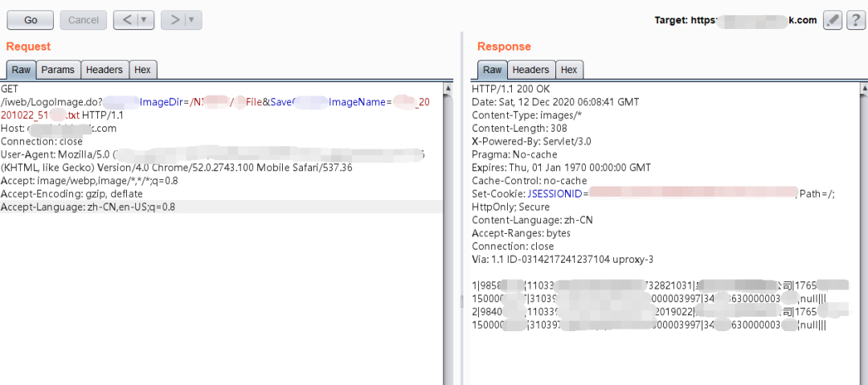Open the Headers tab in Request panel
This screenshot has width=868, height=385.
pos(104,70)
